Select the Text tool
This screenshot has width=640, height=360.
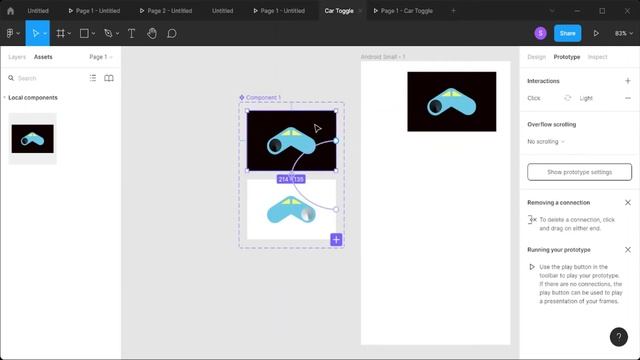click(x=131, y=33)
